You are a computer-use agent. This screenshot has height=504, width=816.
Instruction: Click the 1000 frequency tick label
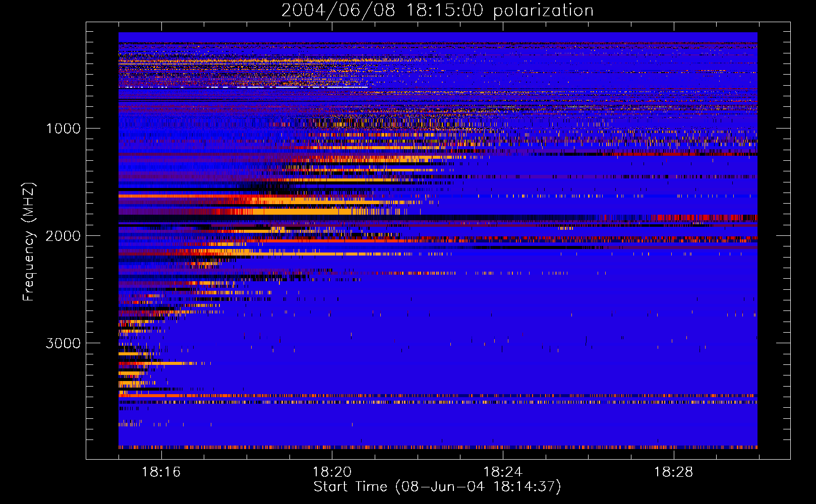[x=64, y=129]
